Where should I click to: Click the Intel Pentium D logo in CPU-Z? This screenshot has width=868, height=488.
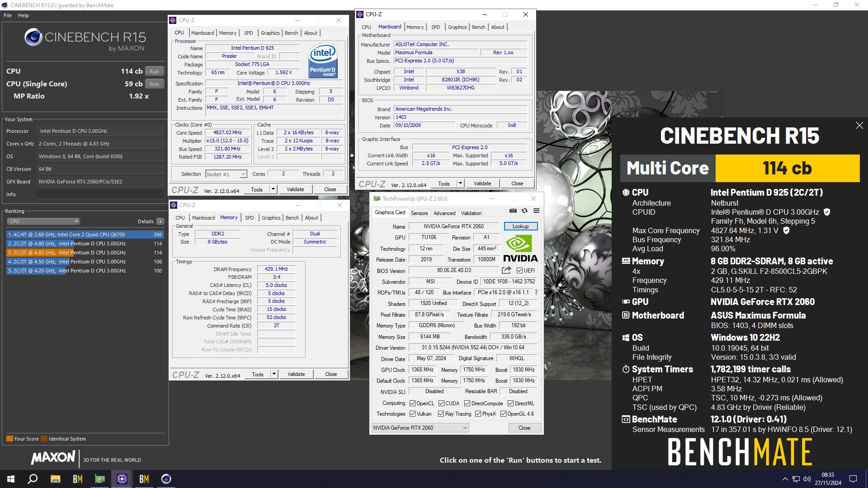pyautogui.click(x=323, y=61)
